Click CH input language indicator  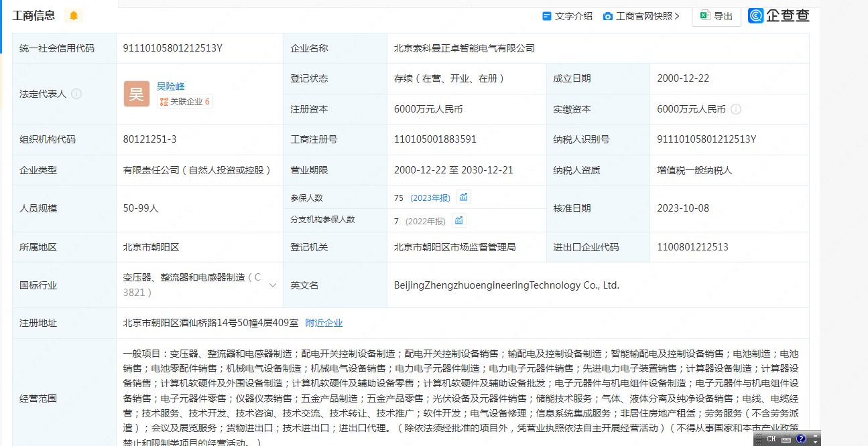[771, 439]
